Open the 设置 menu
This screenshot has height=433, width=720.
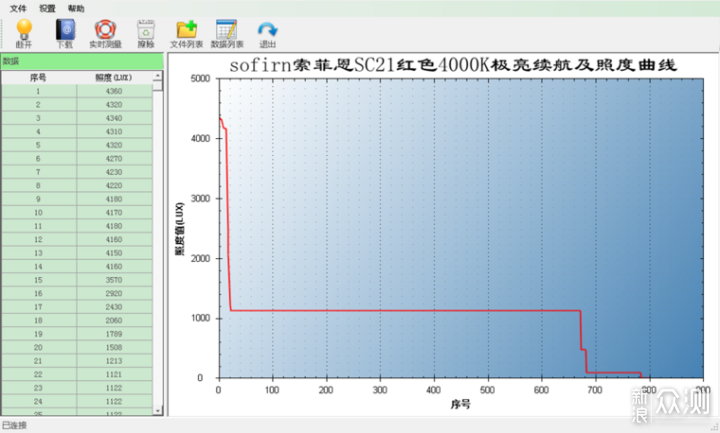(47, 8)
